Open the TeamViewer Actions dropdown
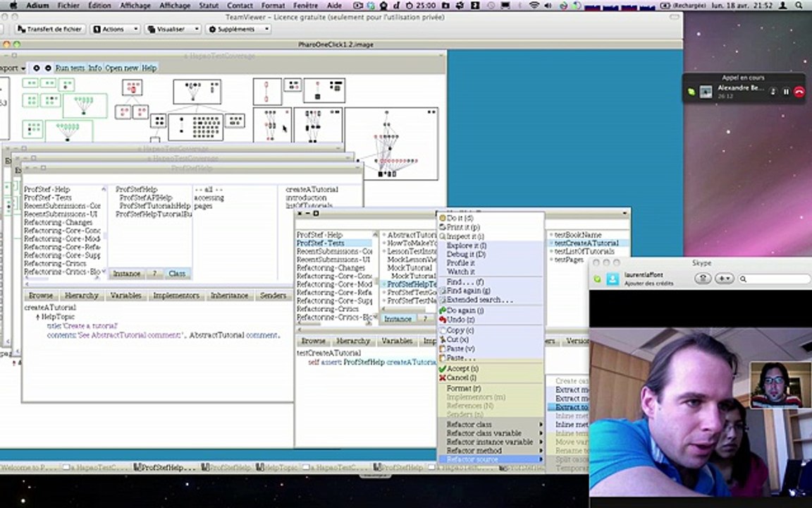The width and height of the screenshot is (812, 508). (116, 29)
